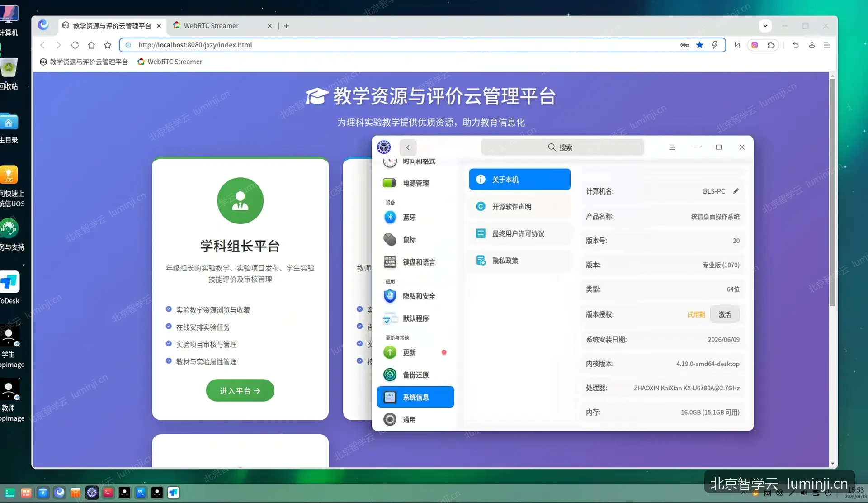Screen dimensions: 868x503
Task: Reload the browser page
Action: [75, 45]
